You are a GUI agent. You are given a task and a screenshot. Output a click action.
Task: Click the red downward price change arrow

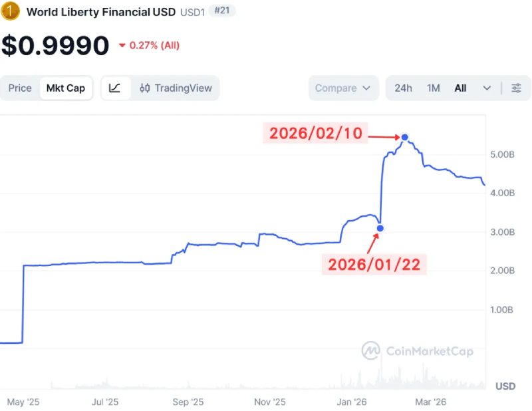click(122, 47)
